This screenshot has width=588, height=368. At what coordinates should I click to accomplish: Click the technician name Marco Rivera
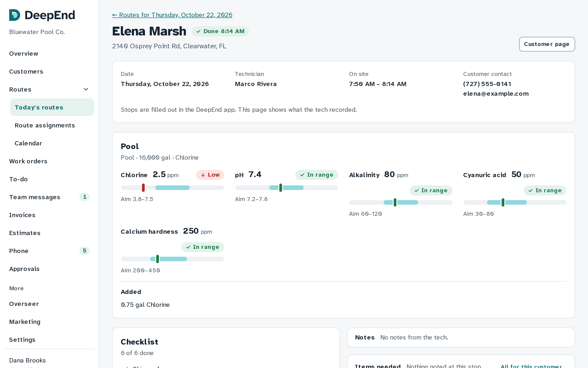[256, 84]
